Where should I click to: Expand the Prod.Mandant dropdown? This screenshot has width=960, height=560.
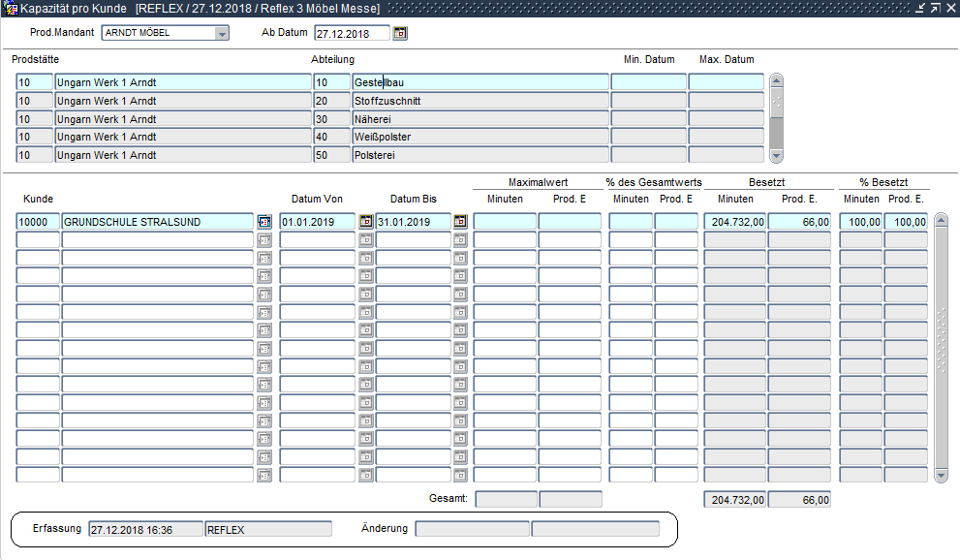222,33
